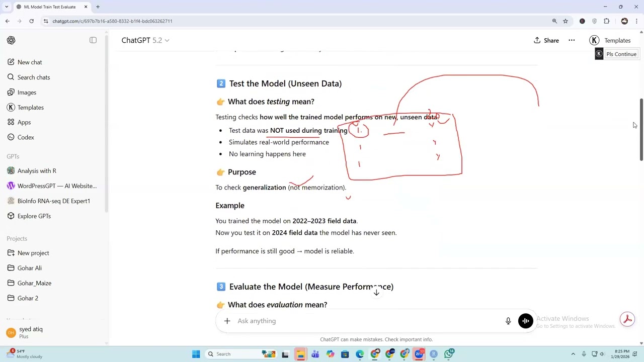Click the heading 'Evaluate the Model (Measure Performance)'
The image size is (644, 362).
point(311,287)
